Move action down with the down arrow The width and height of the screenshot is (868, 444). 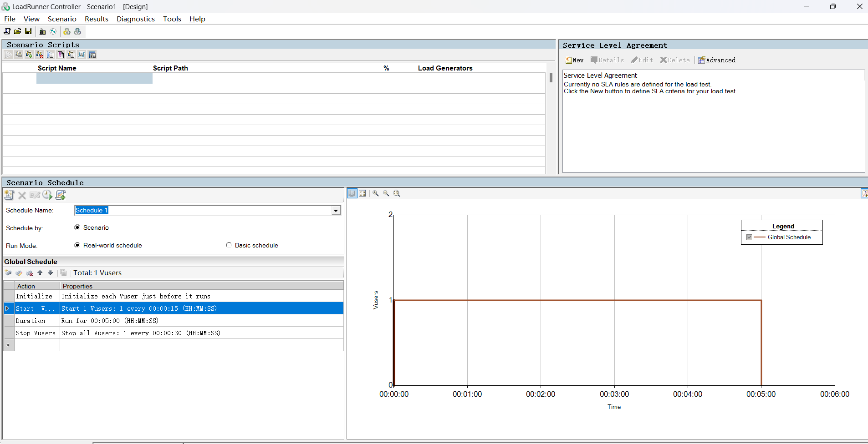click(51, 273)
